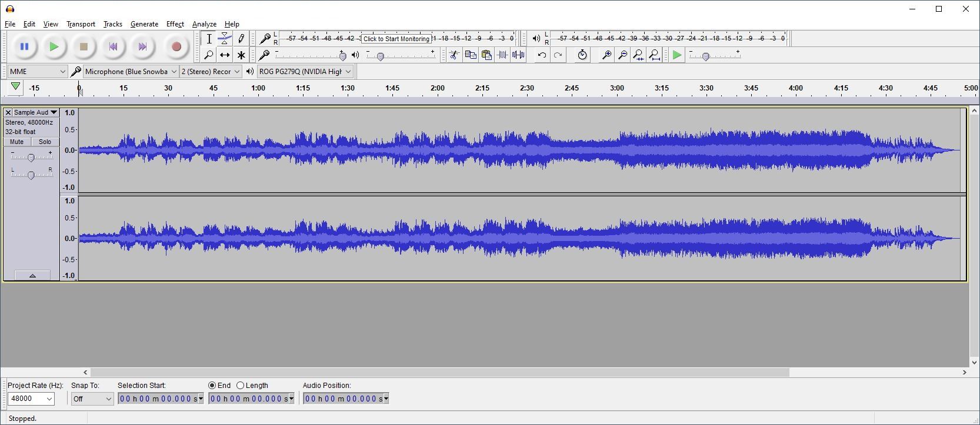This screenshot has width=980, height=425.
Task: Skip to start of the track
Action: (113, 46)
